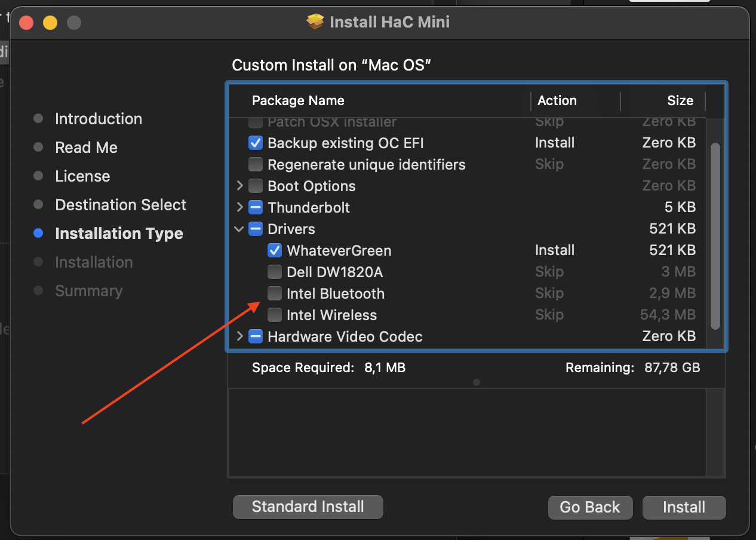Click the Go Back button
Viewport: 756px width, 540px height.
coord(590,507)
